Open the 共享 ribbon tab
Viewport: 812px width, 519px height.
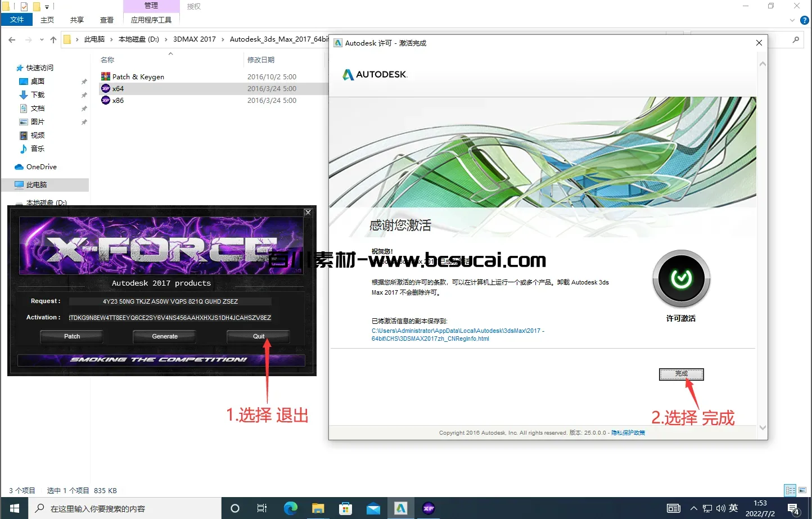pos(77,20)
